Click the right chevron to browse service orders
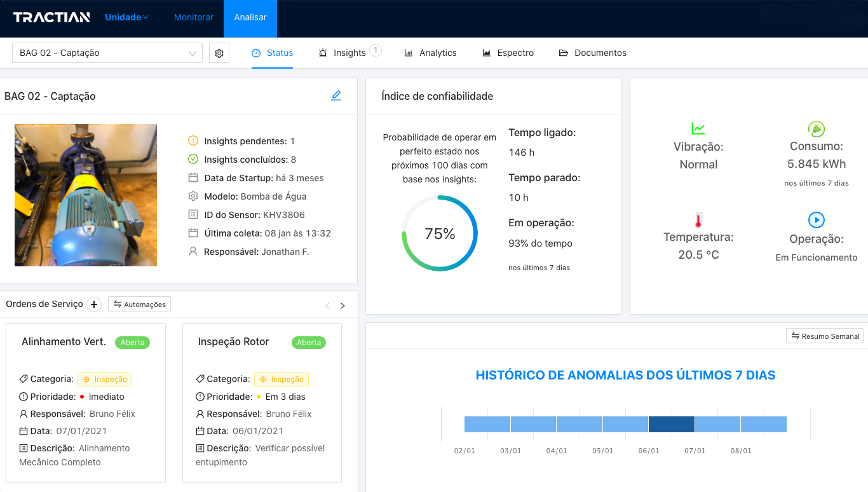 (342, 305)
